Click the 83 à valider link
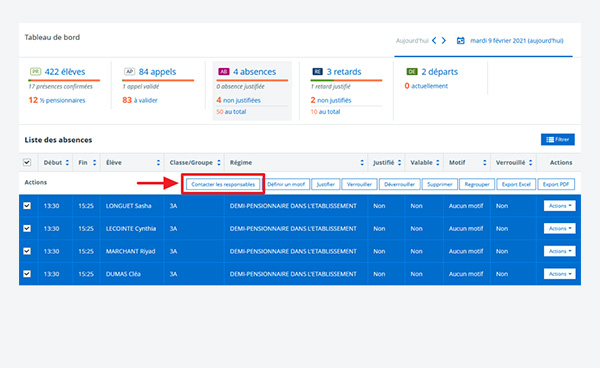The image size is (600, 368). (x=140, y=100)
